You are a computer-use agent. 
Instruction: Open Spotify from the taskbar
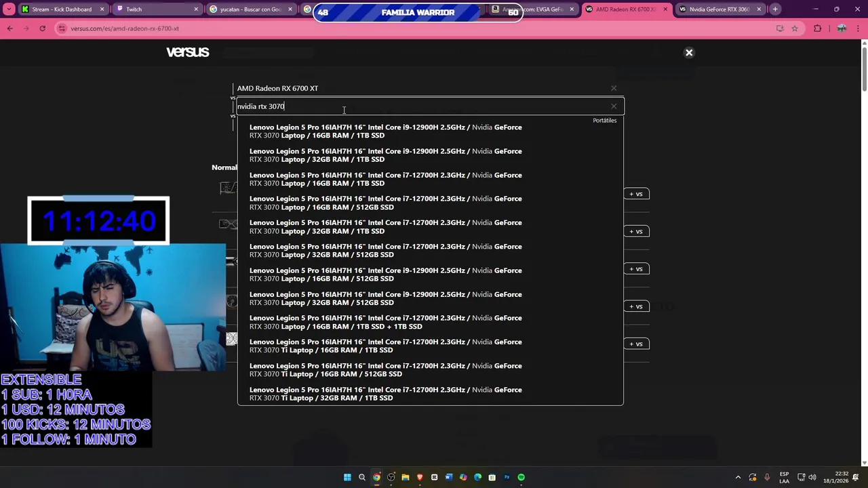(521, 477)
